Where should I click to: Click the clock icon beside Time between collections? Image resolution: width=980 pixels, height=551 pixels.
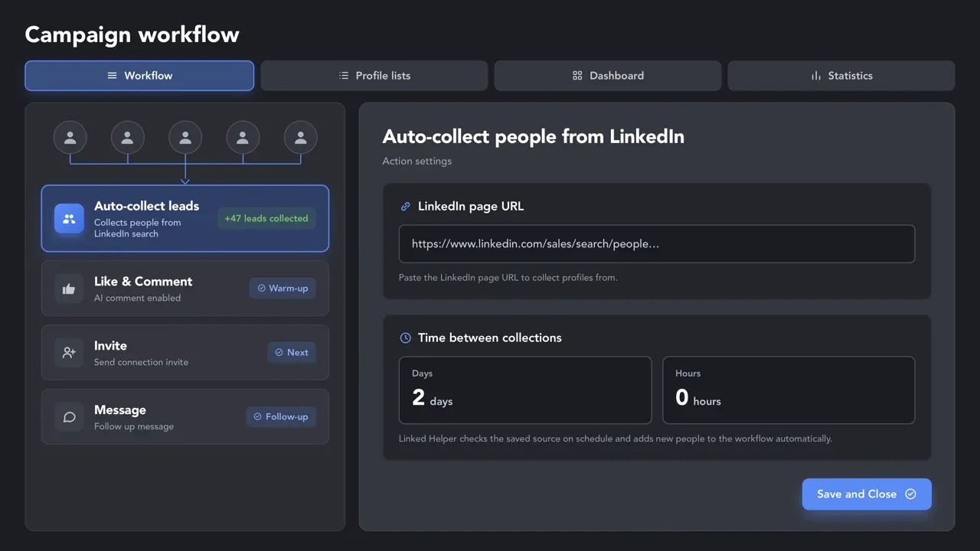click(406, 337)
